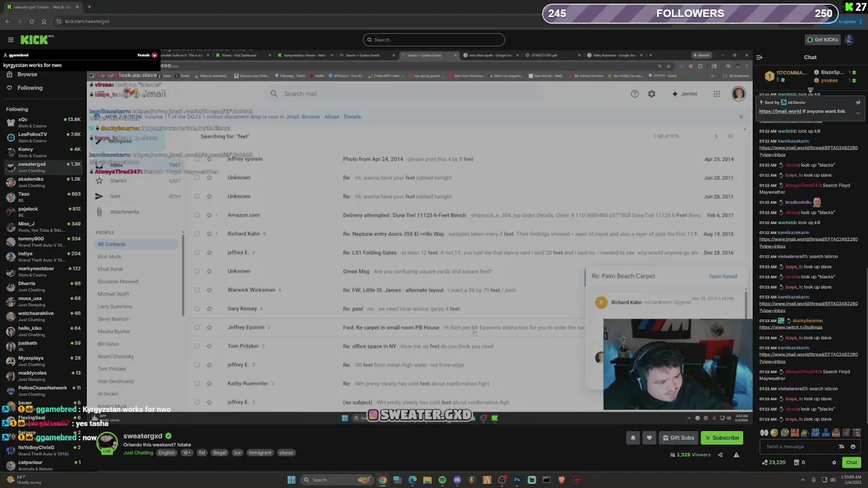Expand the pinned message chevron
868x488 pixels.
tap(858, 113)
